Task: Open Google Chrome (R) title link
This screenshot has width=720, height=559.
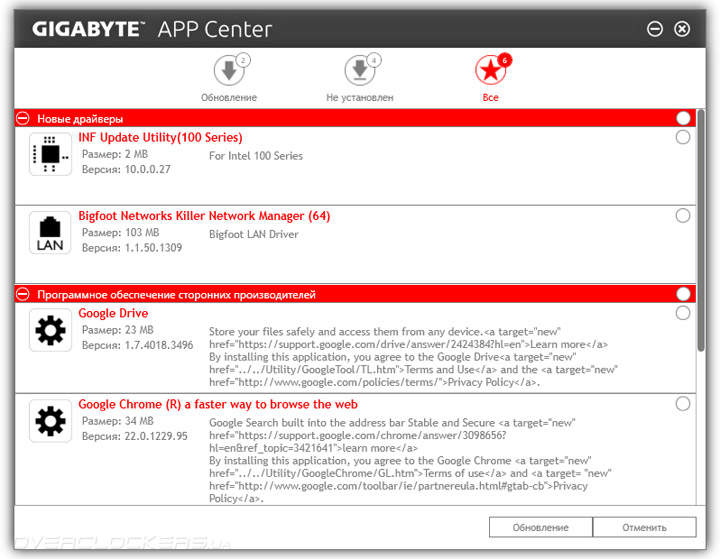Action: (218, 404)
